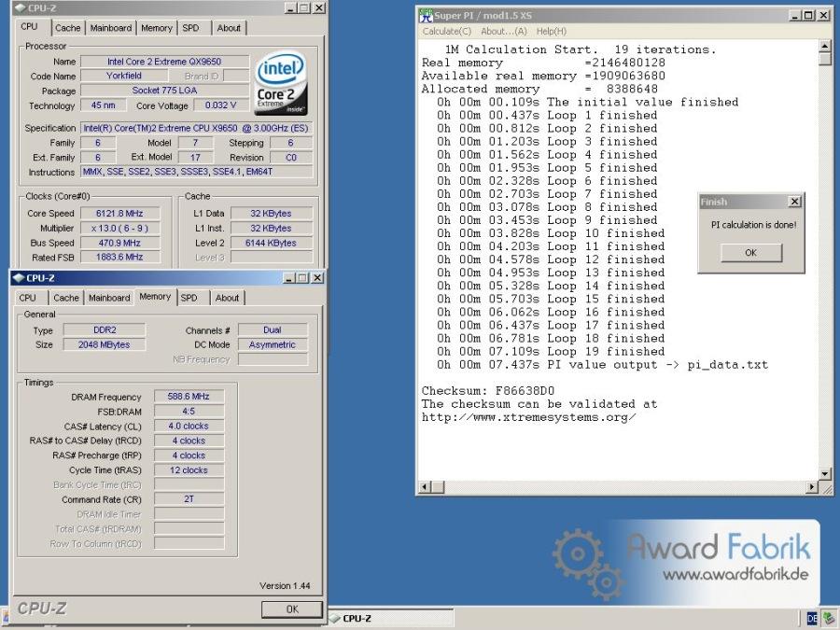This screenshot has width=840, height=630.
Task: Click the Core Speed value 6121.8 MHz
Action: click(x=119, y=213)
